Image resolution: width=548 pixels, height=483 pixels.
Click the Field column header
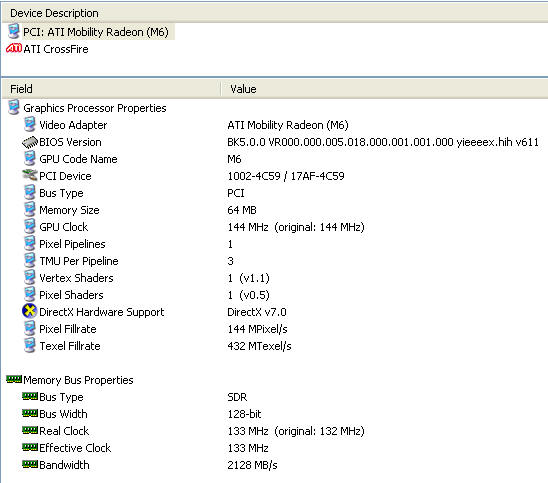click(111, 89)
